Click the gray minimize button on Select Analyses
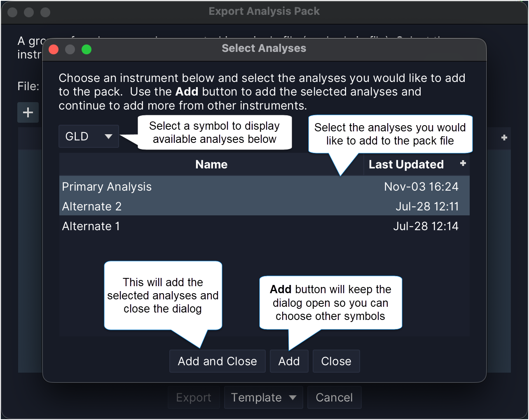Viewport: 529px width, 420px height. [70, 49]
